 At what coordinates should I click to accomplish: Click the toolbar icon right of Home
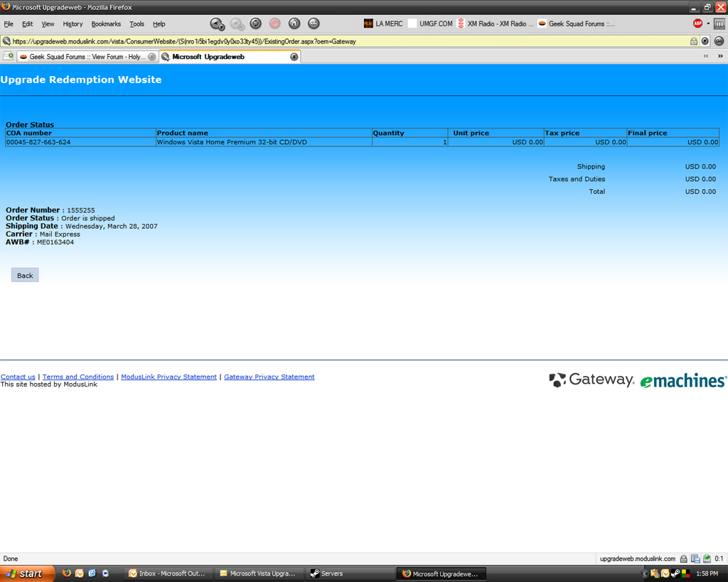coord(314,23)
